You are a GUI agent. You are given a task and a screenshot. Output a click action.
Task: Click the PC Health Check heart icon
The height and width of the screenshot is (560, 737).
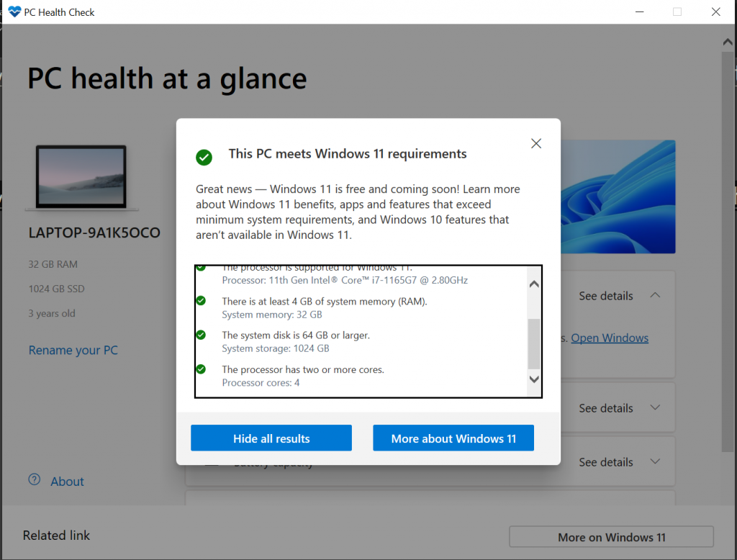14,12
